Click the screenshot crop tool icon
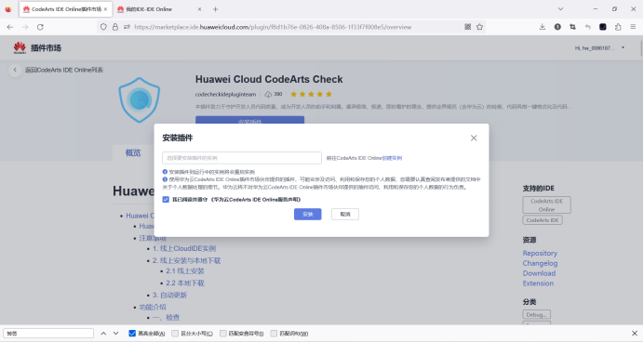This screenshot has width=644, height=342. tap(572, 27)
